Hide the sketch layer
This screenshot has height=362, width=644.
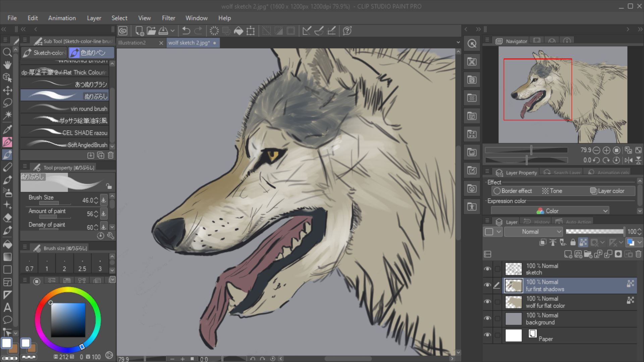tap(487, 269)
